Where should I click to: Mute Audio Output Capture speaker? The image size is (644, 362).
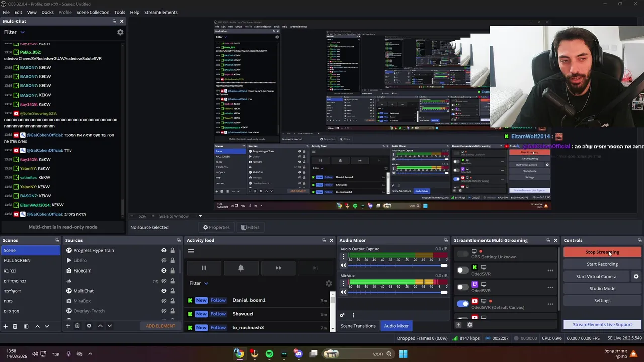point(344,266)
